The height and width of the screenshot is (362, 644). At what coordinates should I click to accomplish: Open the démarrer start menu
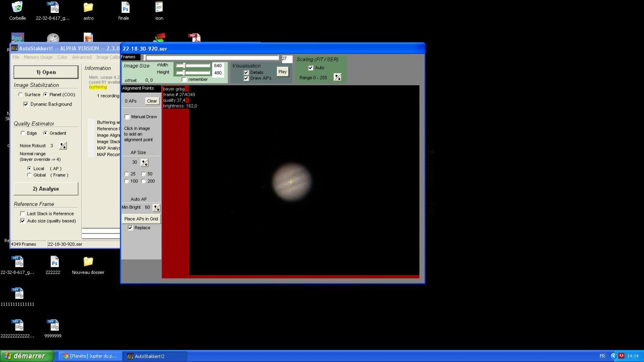(27, 356)
